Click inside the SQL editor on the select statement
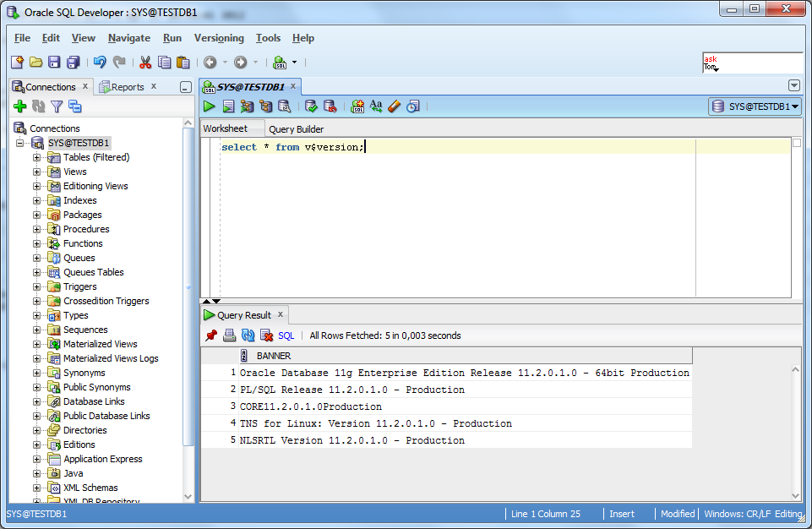The image size is (812, 529). (x=292, y=147)
